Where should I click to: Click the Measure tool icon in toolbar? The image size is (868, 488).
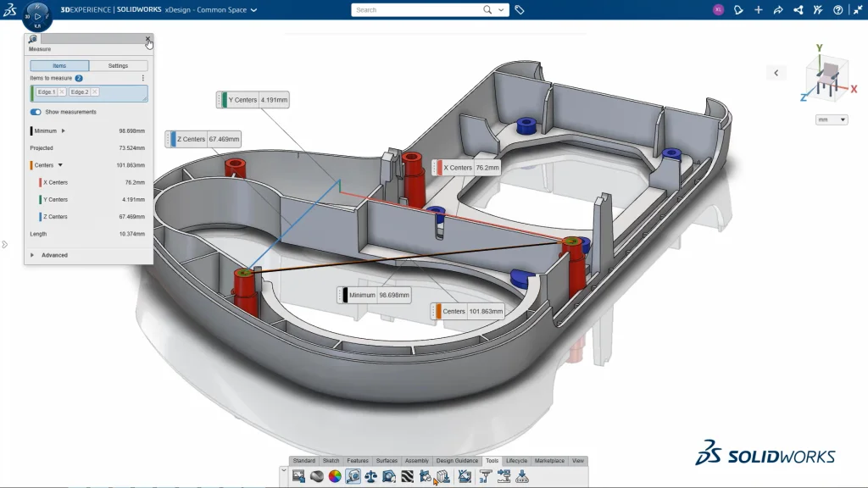pyautogui.click(x=353, y=476)
